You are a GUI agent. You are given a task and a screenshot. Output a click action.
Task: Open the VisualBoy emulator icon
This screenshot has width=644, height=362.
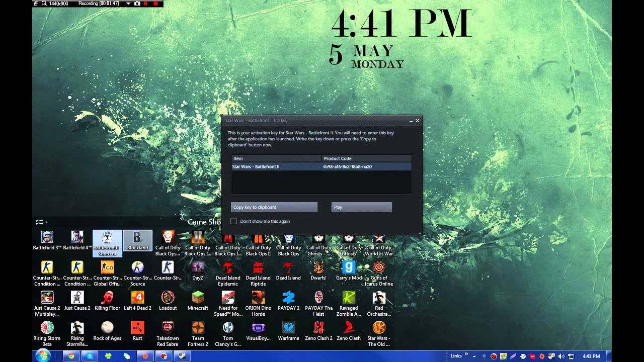point(258,331)
